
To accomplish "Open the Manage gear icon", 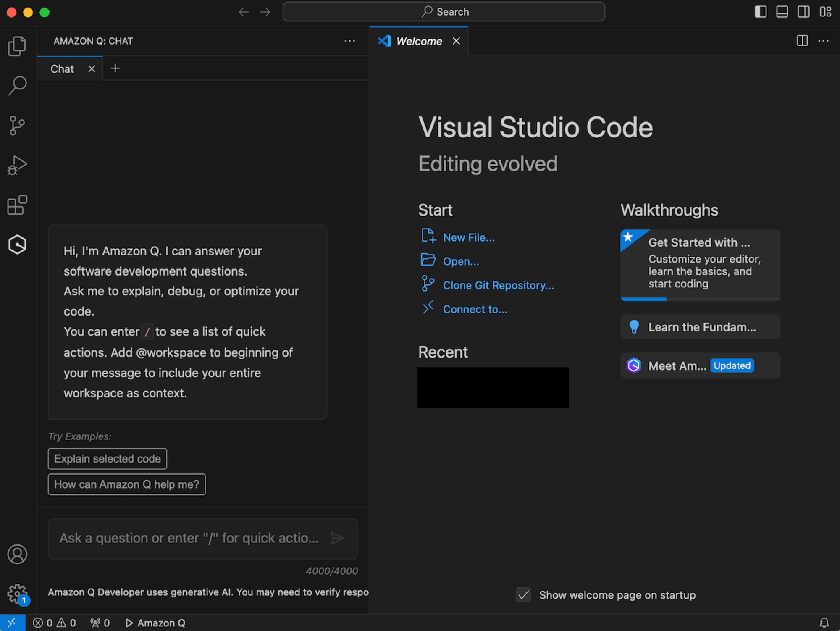I will point(17,594).
